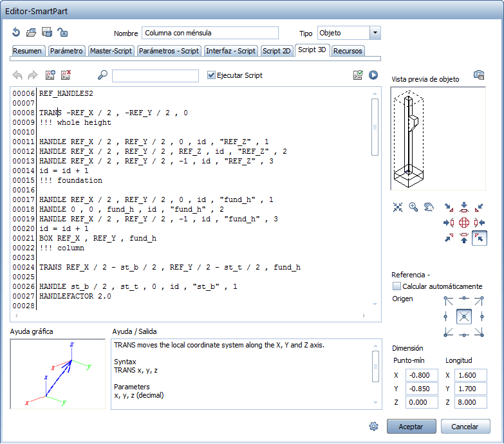
Task: Activate the pan hand tool
Action: coord(429,207)
